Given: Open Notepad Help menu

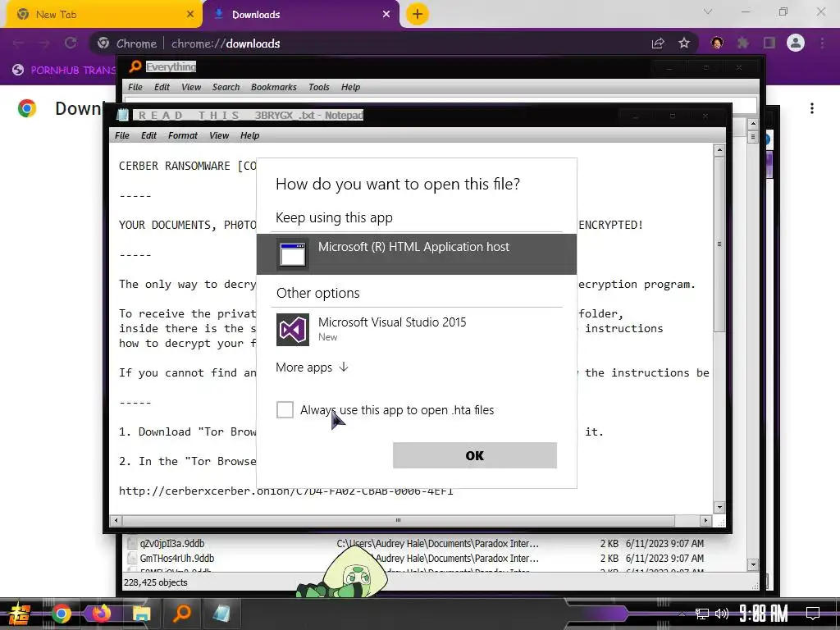Looking at the screenshot, I should (x=249, y=135).
